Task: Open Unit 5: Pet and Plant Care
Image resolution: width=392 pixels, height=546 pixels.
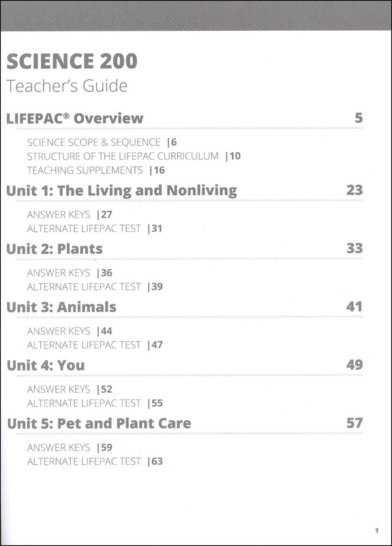Action: click(99, 423)
